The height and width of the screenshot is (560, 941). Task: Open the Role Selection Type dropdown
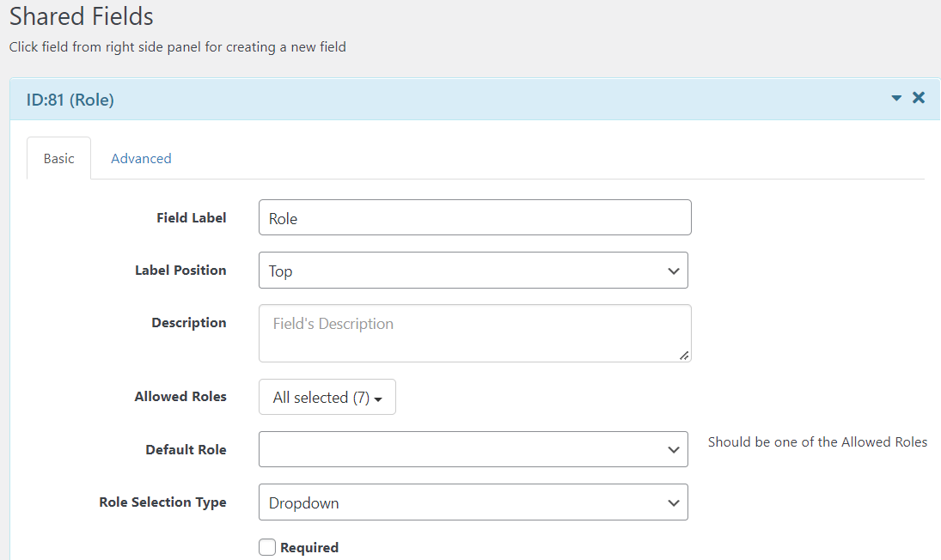pos(473,502)
